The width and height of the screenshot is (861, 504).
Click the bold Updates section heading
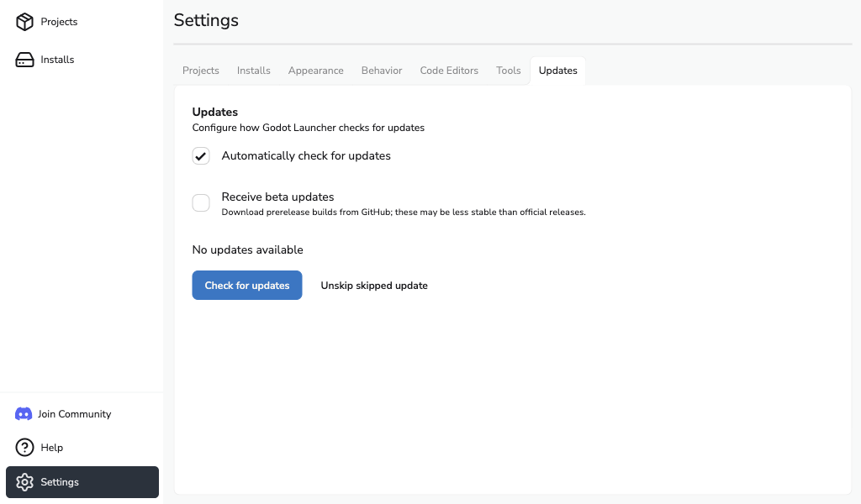(x=214, y=112)
